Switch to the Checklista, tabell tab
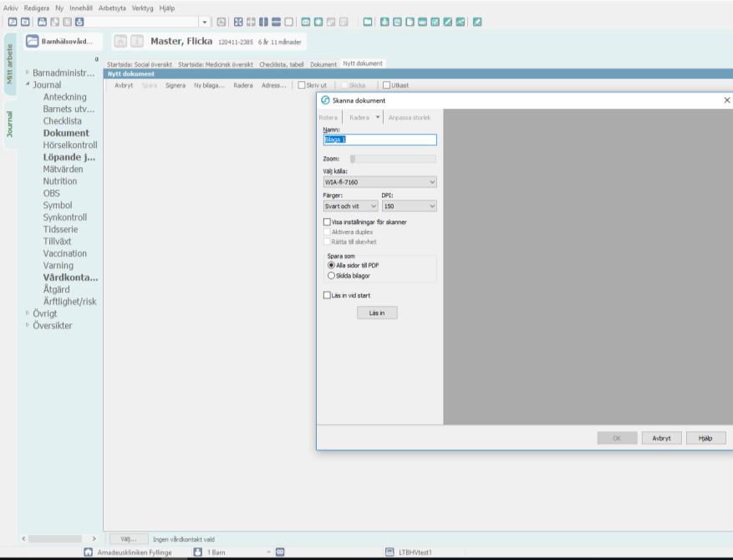733x560 pixels. tap(282, 64)
